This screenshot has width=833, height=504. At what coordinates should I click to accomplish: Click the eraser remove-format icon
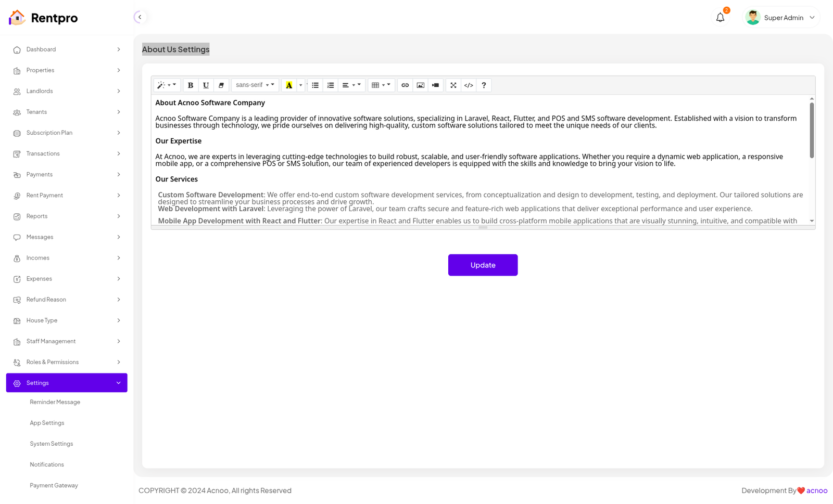[x=221, y=85]
